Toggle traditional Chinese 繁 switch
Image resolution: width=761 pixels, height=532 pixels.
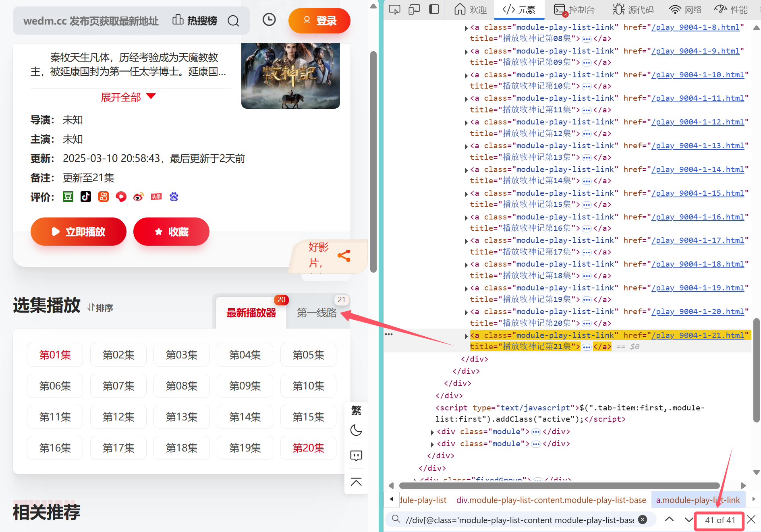[x=356, y=410]
